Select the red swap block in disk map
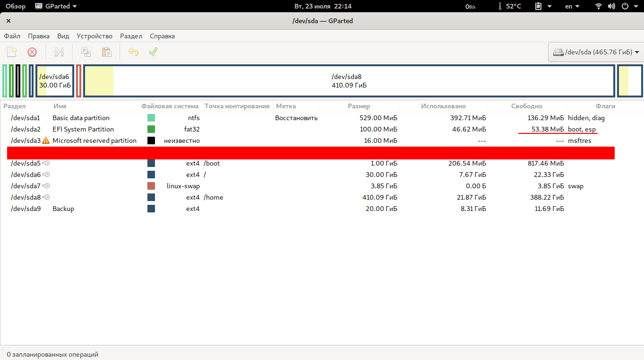This screenshot has height=360, width=644. (78, 81)
